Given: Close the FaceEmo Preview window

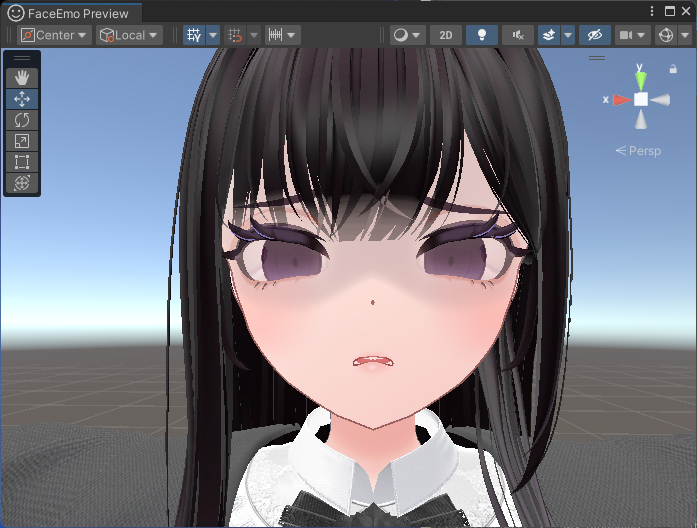Looking at the screenshot, I should click(x=686, y=11).
